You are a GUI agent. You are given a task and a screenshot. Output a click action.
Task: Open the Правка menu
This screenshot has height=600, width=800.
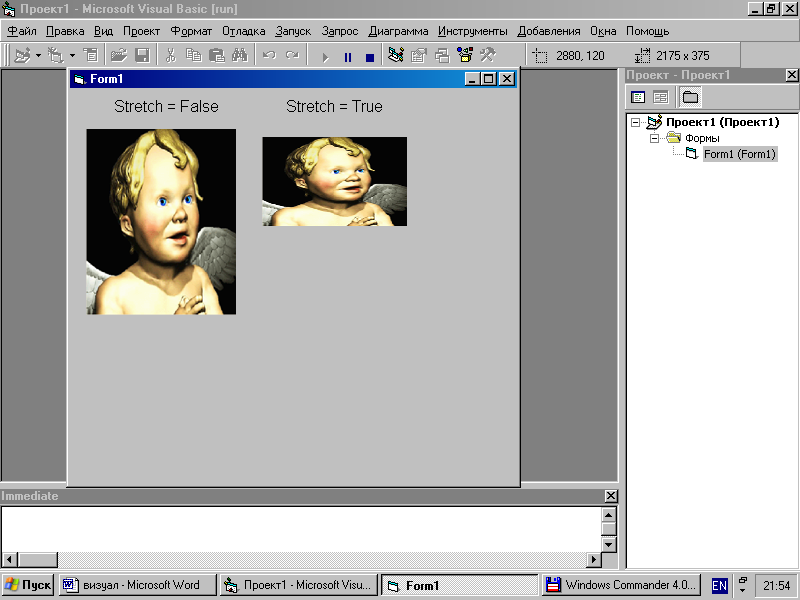[65, 31]
